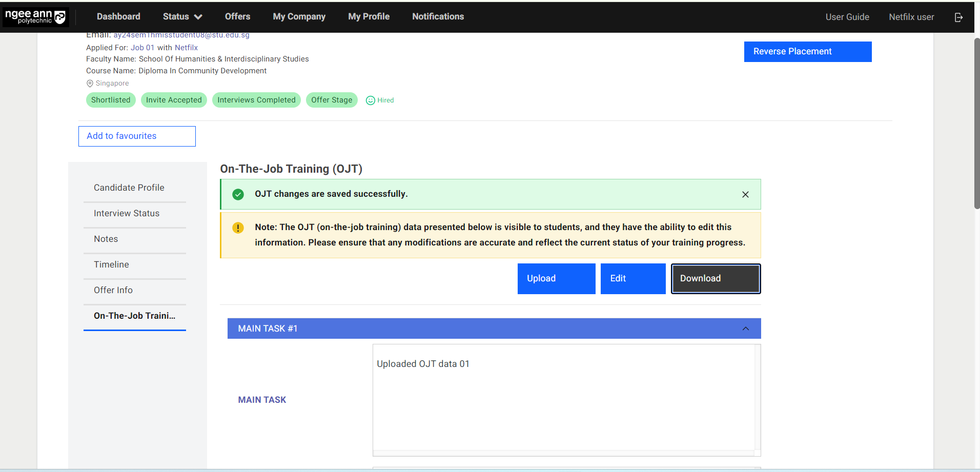Collapse the MAIN TASK #1 section
This screenshot has height=472, width=980.
[745, 329]
